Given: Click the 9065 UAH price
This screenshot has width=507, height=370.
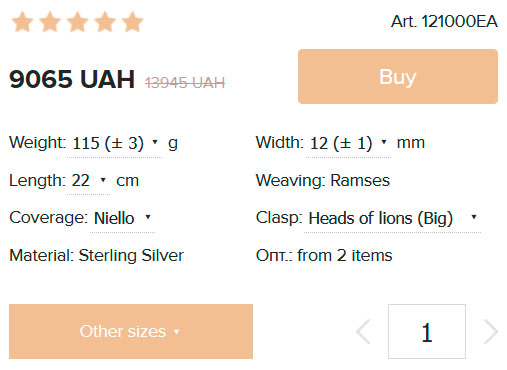Looking at the screenshot, I should coord(72,79).
